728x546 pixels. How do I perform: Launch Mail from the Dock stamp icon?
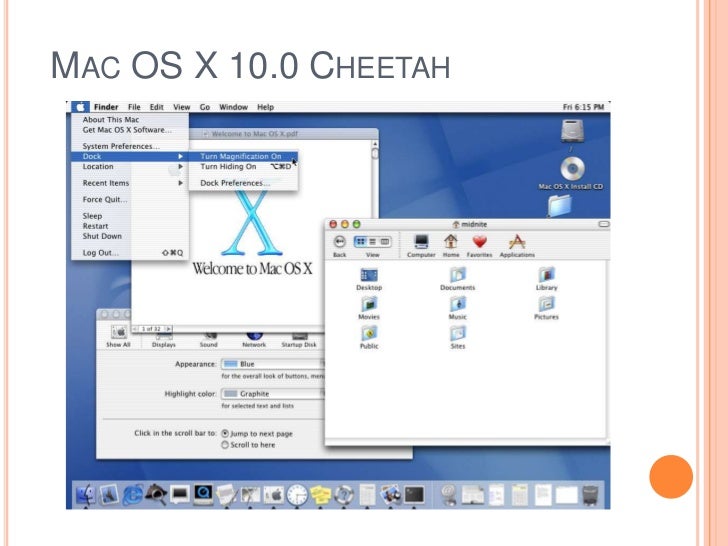(109, 494)
